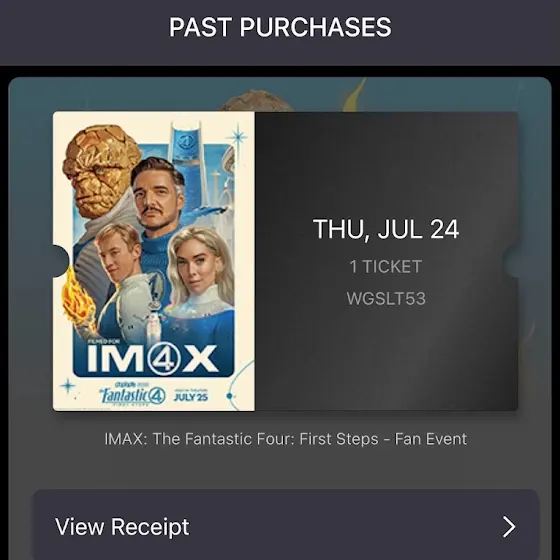Image resolution: width=560 pixels, height=560 pixels.
Task: Tap the Fantastic 4 title logo on poster
Action: coord(133,395)
